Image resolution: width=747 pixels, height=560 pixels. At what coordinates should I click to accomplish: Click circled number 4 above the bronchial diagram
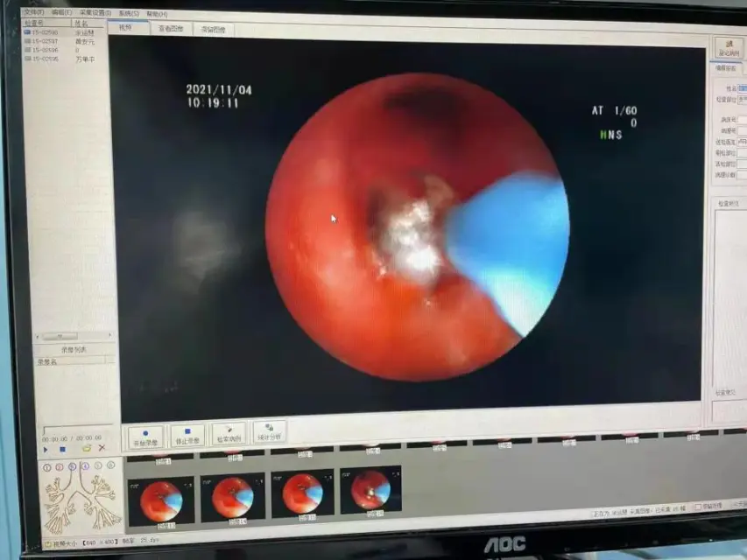[x=85, y=466]
